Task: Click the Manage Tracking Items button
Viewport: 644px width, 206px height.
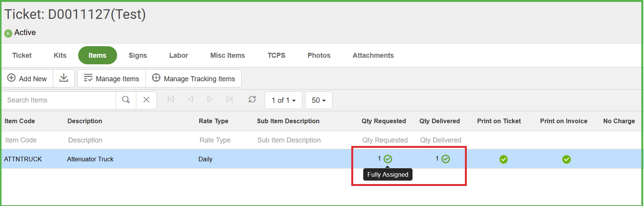Action: click(193, 79)
